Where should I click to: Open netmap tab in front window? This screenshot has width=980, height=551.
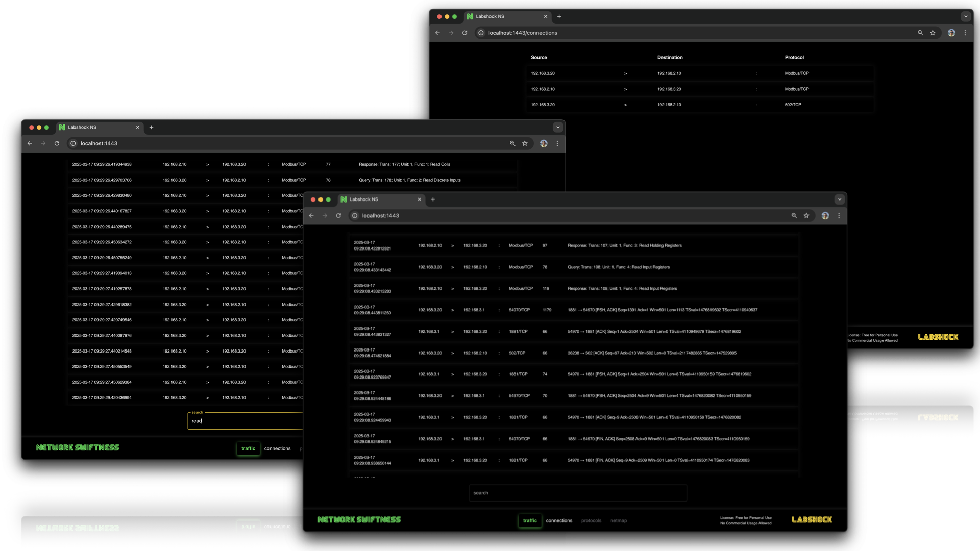[619, 520]
